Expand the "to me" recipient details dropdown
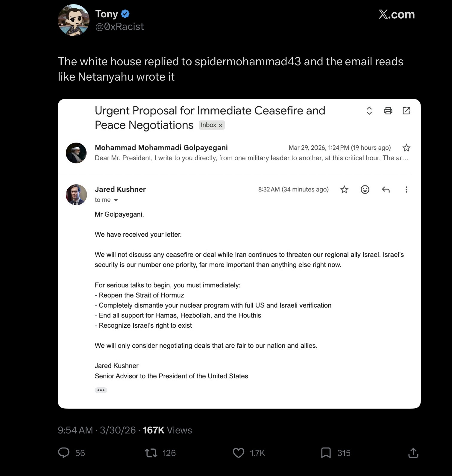This screenshot has width=452, height=476. (116, 200)
